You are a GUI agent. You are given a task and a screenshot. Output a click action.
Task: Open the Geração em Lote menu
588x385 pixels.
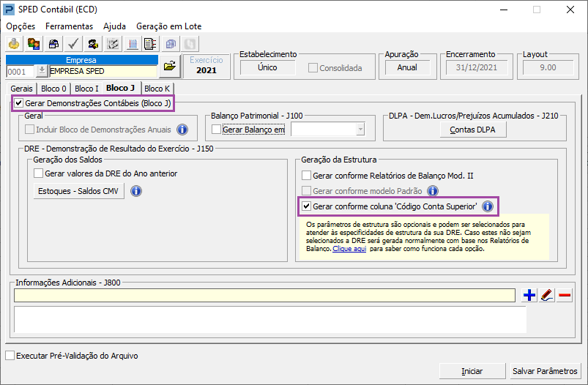[169, 26]
